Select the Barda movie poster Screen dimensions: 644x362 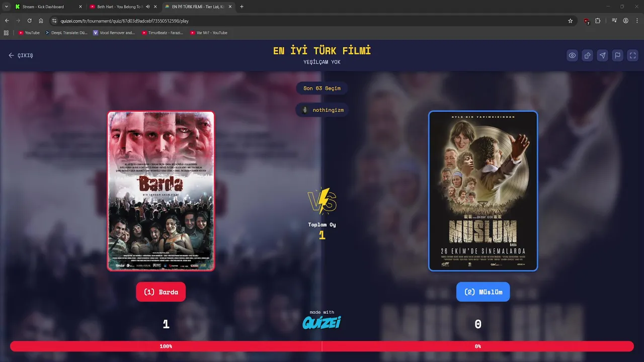coord(161,191)
